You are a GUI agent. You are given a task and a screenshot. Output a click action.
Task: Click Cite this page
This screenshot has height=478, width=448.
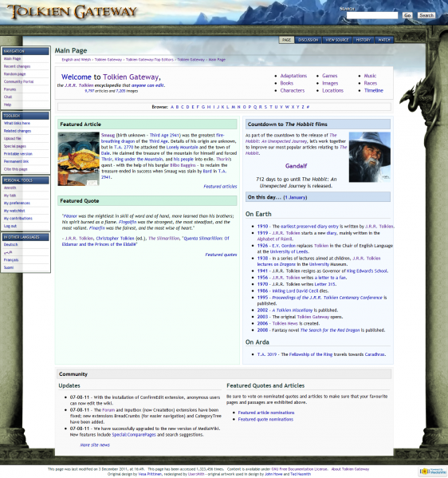15,169
